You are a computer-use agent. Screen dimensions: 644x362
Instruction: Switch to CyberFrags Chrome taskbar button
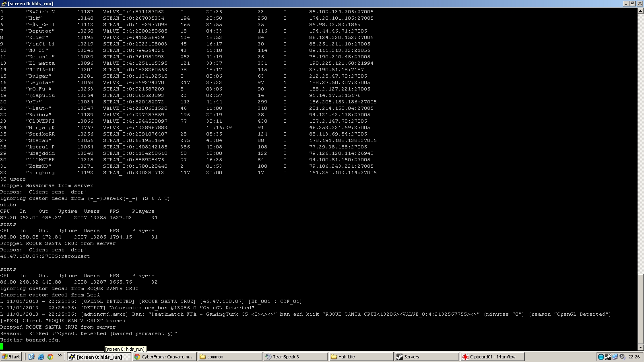(x=164, y=357)
